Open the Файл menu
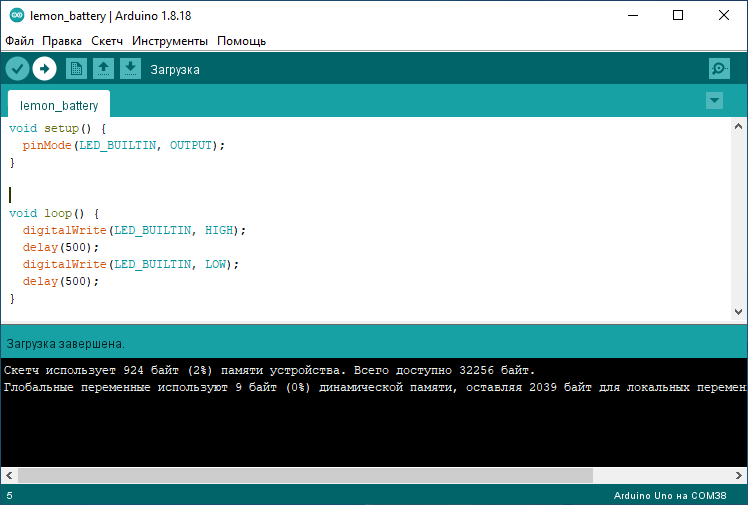 [x=20, y=41]
